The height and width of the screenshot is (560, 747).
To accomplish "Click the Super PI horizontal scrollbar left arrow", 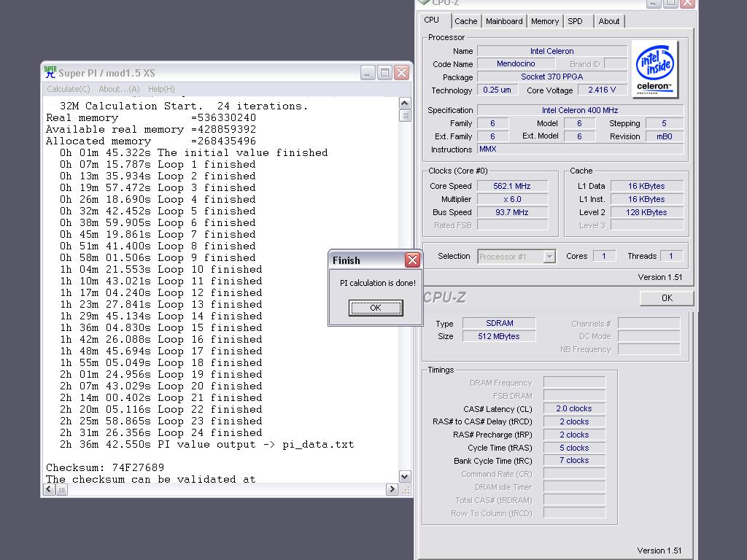I will click(49, 489).
